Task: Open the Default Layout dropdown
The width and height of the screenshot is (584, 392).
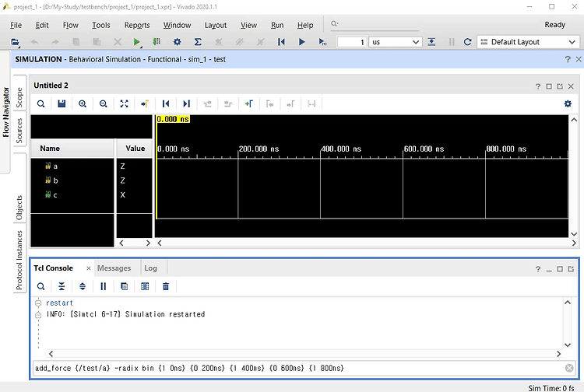Action: 528,42
